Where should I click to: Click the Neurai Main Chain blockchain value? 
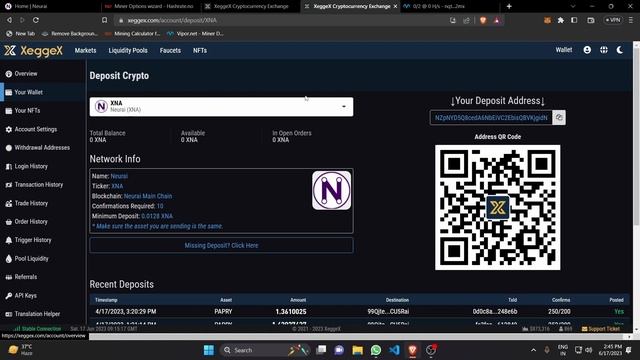click(x=148, y=196)
